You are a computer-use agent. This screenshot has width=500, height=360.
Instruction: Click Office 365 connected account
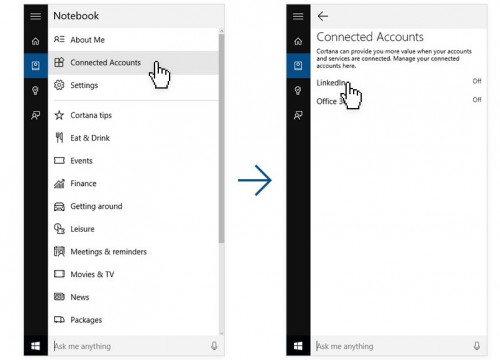coord(399,101)
